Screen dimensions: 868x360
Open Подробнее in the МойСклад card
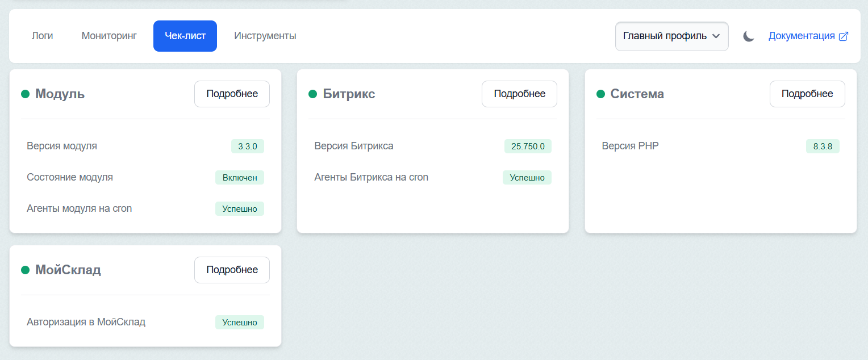tap(232, 270)
